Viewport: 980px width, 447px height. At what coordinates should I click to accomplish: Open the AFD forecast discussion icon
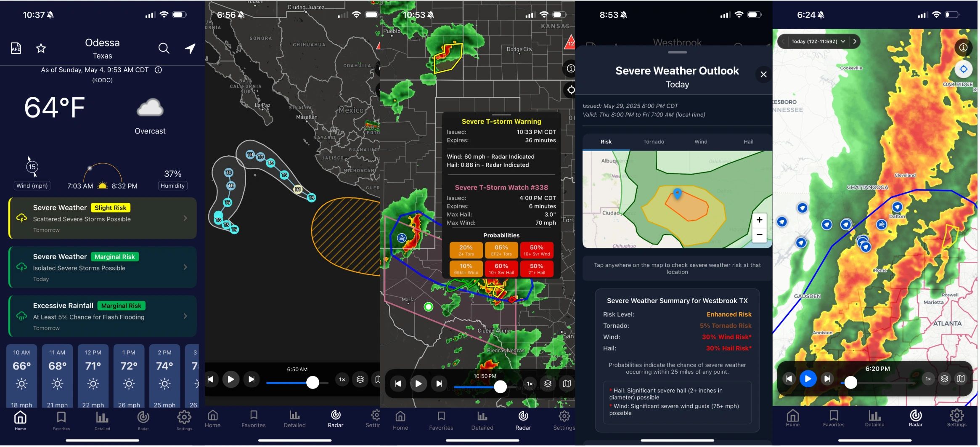[x=16, y=48]
